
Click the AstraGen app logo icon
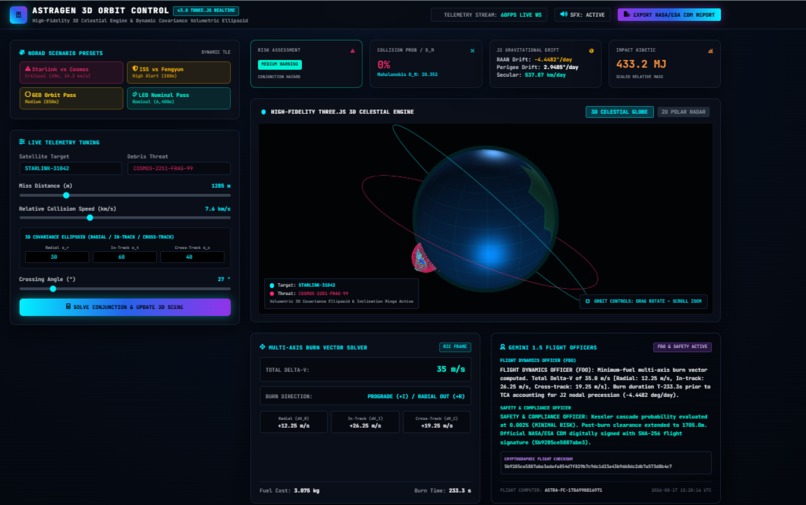point(19,14)
